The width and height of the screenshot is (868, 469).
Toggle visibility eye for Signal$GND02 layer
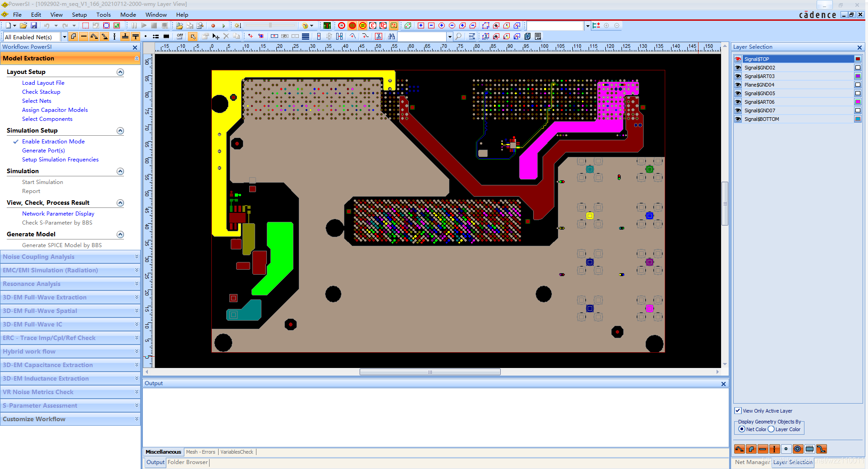click(x=738, y=68)
